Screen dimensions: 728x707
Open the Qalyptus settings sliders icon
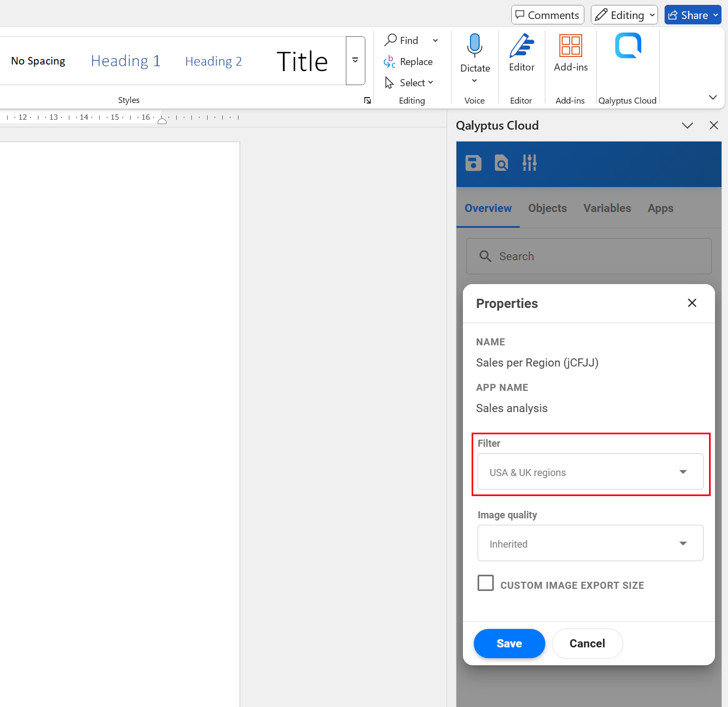tap(530, 163)
